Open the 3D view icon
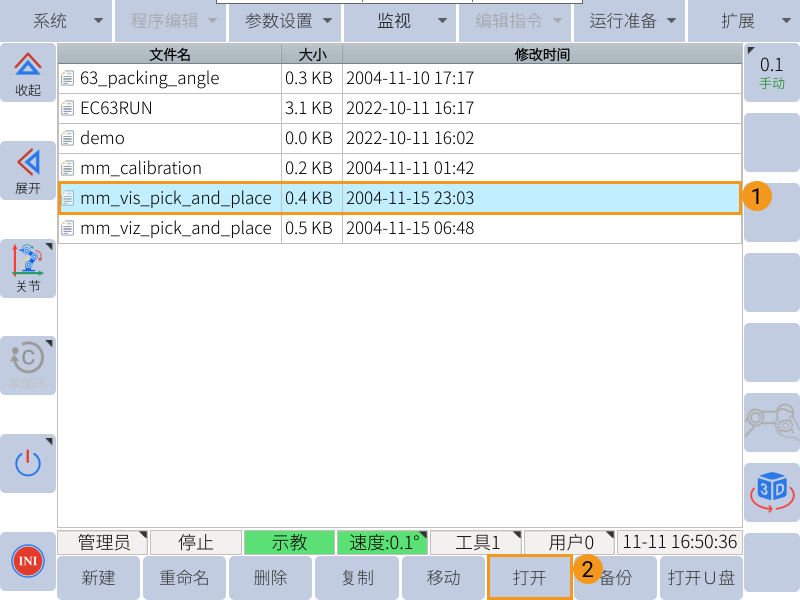Viewport: 800px width, 600px height. coord(772,492)
